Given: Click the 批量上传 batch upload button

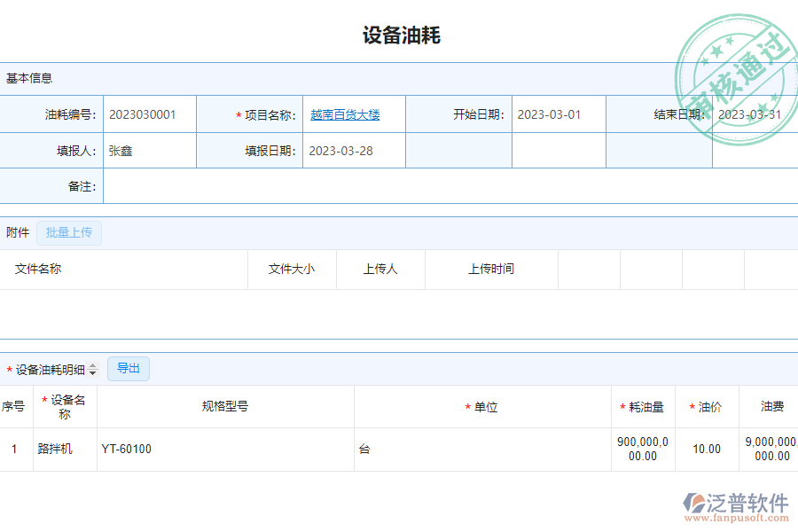Looking at the screenshot, I should coord(69,232).
